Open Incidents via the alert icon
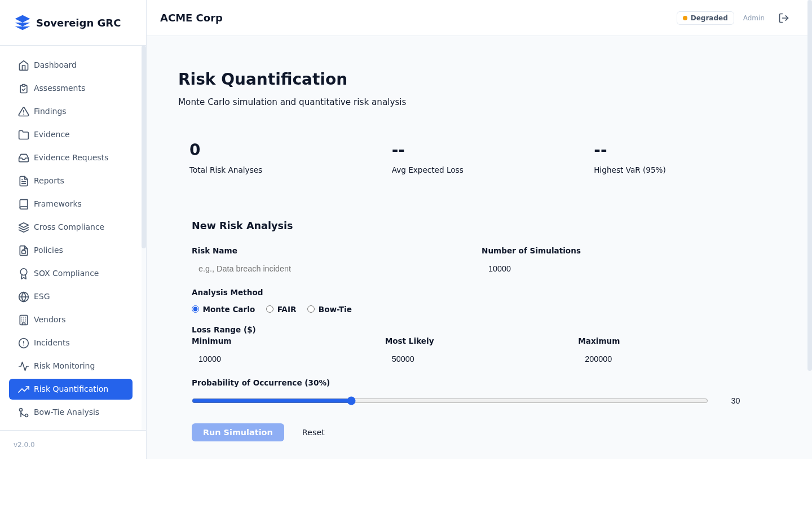Image resolution: width=812 pixels, height=508 pixels. 23,343
